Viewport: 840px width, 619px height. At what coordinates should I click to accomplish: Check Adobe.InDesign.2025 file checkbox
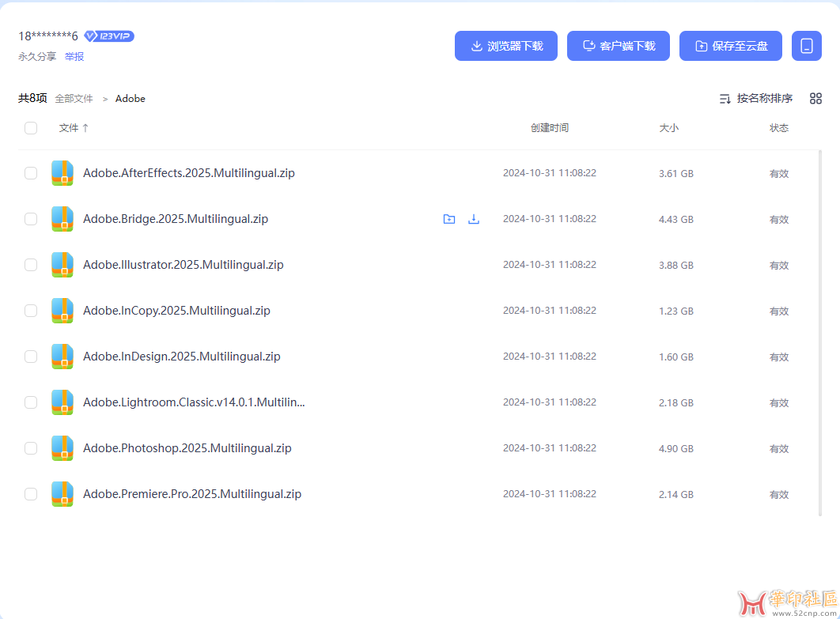click(x=31, y=357)
